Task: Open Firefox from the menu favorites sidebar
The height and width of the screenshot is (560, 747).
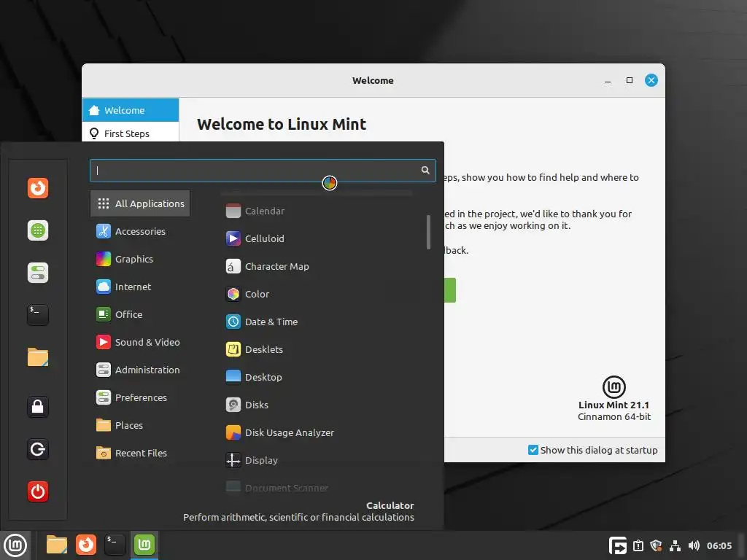Action: 38,188
